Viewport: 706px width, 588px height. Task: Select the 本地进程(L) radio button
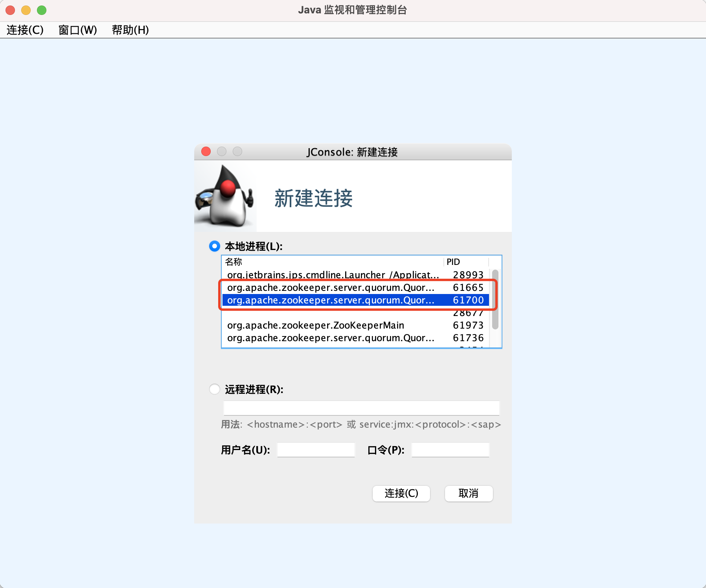pyautogui.click(x=214, y=246)
